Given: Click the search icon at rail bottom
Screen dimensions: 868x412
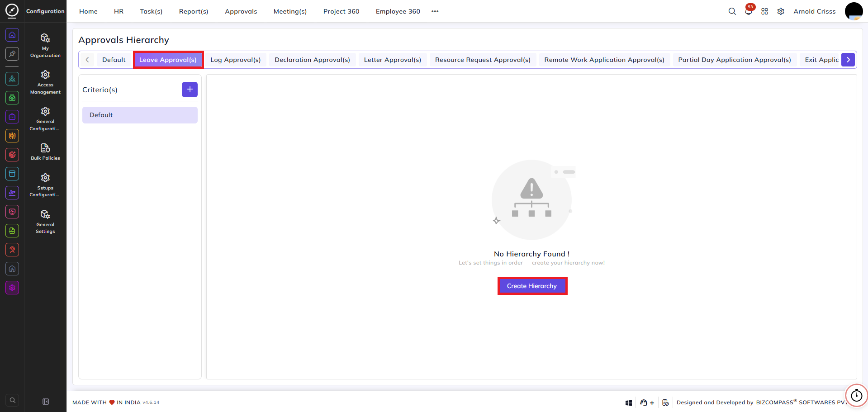Looking at the screenshot, I should pos(13,400).
